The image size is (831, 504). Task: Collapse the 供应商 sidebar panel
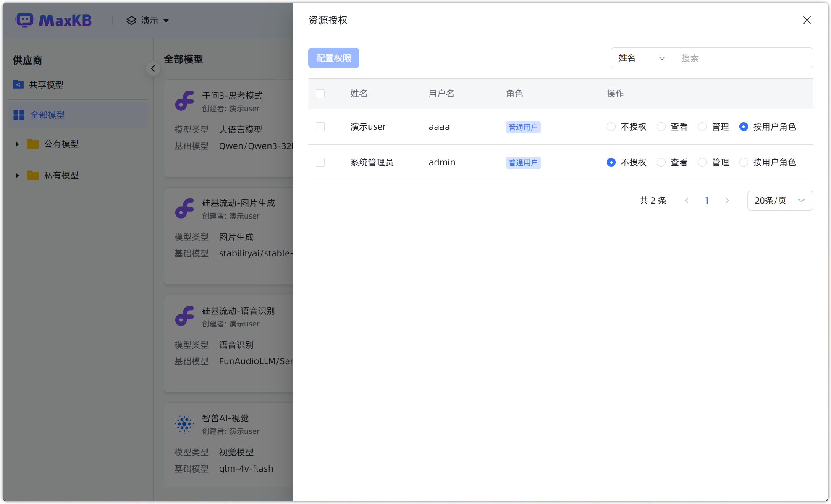click(x=153, y=68)
